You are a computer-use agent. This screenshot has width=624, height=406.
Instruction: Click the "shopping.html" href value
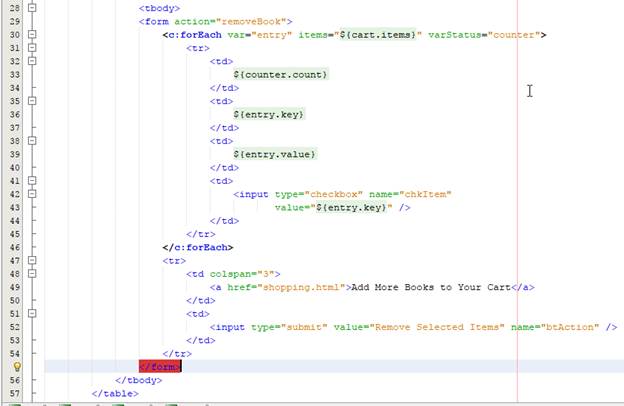point(301,287)
